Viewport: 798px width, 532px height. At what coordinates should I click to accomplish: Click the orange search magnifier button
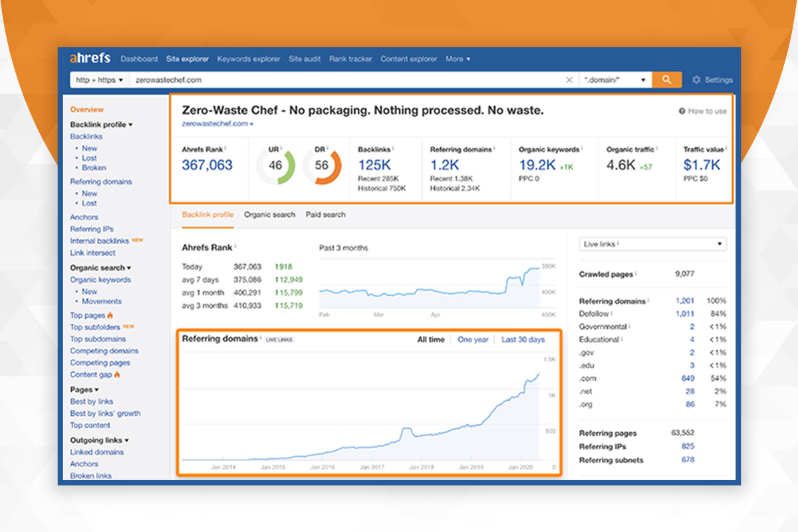(x=667, y=80)
